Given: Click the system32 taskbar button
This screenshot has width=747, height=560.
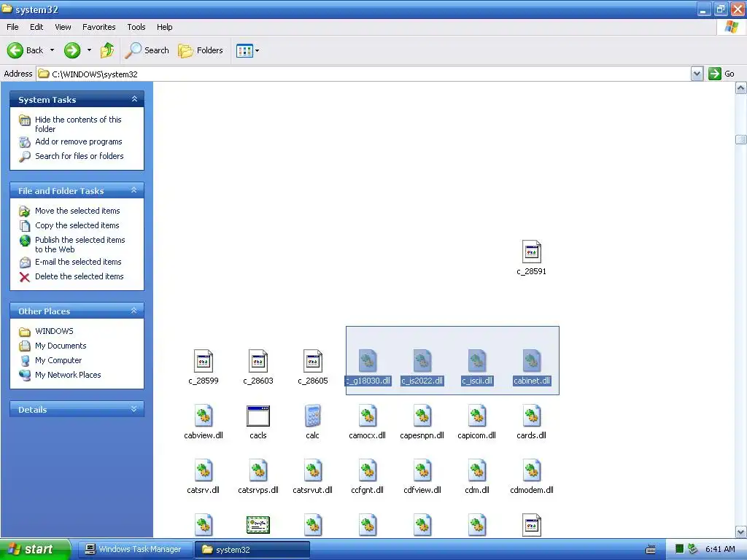Looking at the screenshot, I should (252, 549).
